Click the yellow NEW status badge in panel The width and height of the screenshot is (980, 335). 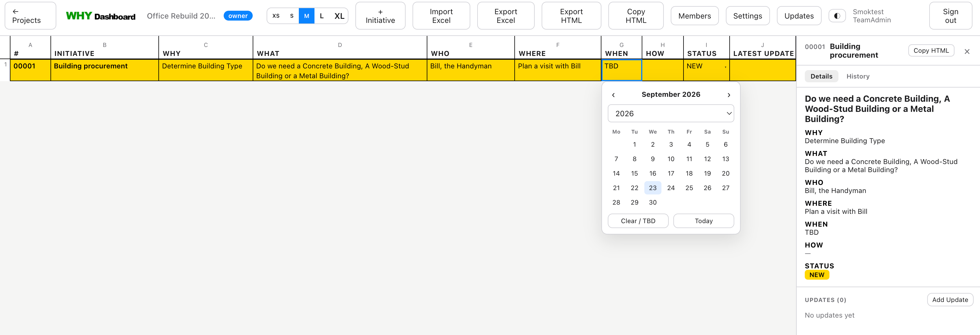point(816,275)
